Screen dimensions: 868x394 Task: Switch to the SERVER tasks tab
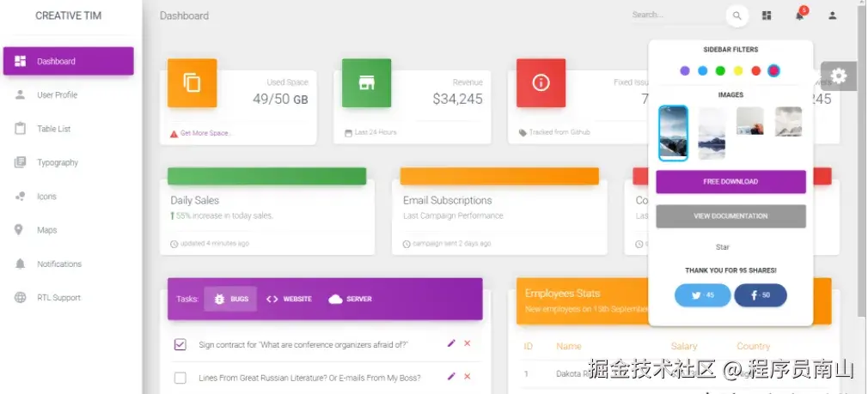coord(350,299)
